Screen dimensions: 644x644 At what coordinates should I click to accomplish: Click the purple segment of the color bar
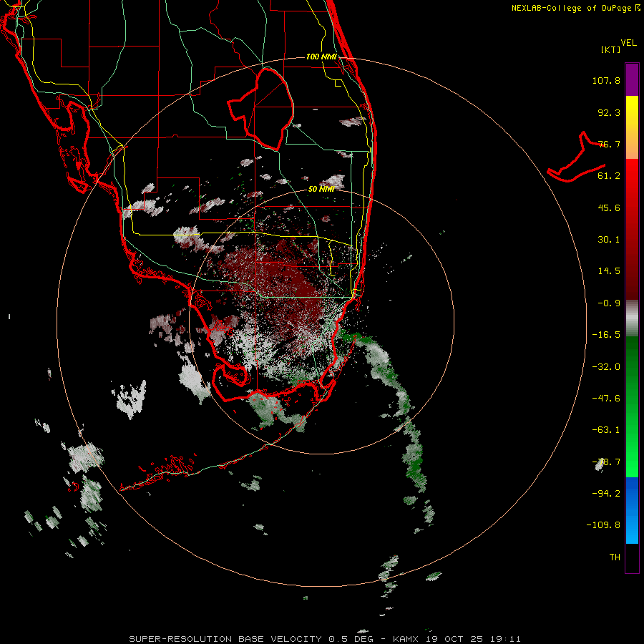click(x=632, y=79)
